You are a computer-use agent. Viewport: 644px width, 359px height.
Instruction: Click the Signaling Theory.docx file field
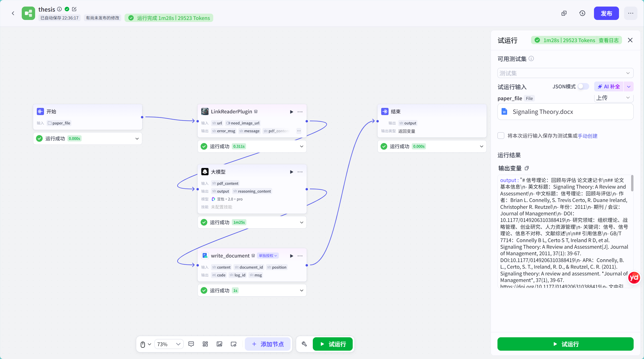point(565,112)
